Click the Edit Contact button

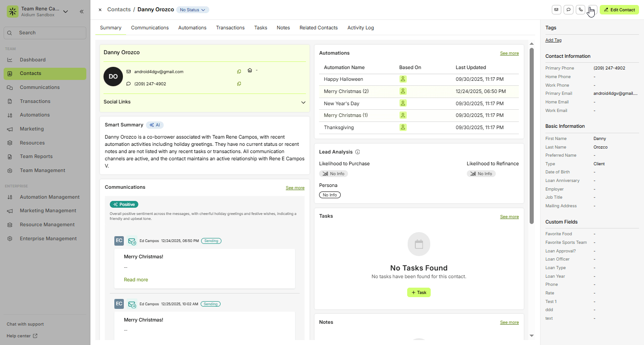click(619, 10)
